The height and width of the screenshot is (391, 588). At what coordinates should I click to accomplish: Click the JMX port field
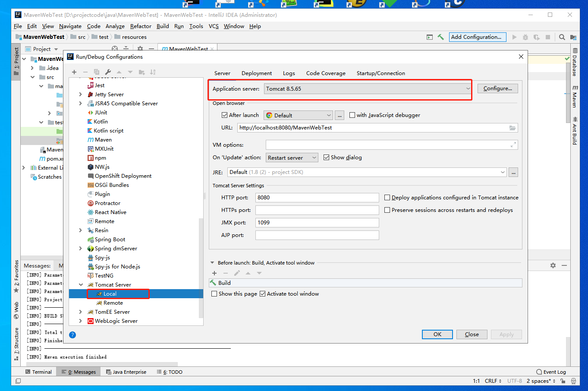click(x=317, y=223)
